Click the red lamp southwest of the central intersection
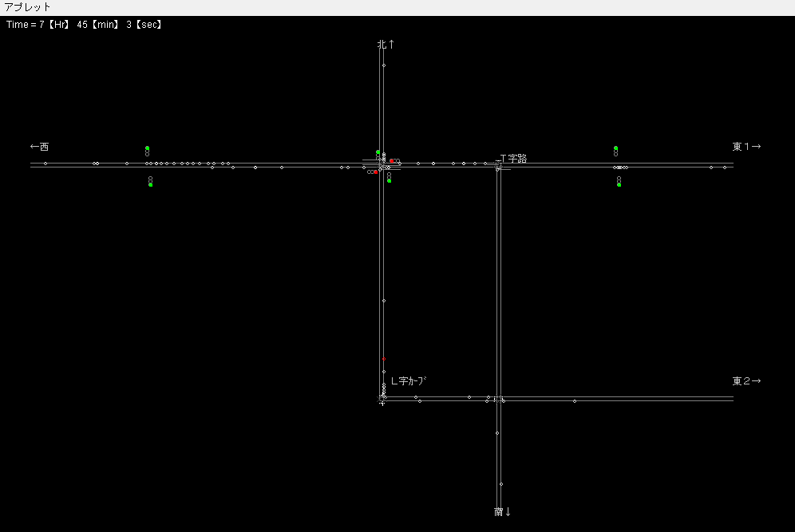795x532 pixels. click(376, 171)
